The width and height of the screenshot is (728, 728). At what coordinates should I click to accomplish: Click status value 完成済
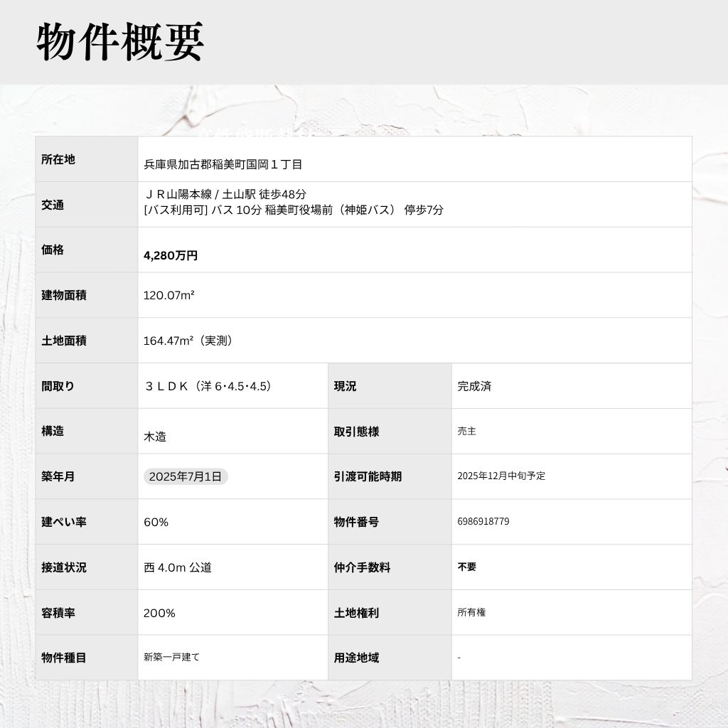click(474, 386)
